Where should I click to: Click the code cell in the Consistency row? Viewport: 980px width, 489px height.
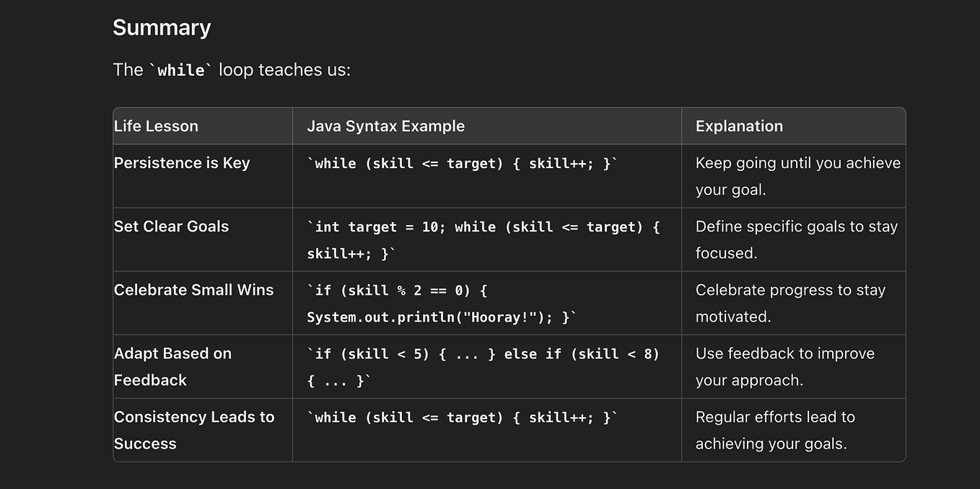463,417
